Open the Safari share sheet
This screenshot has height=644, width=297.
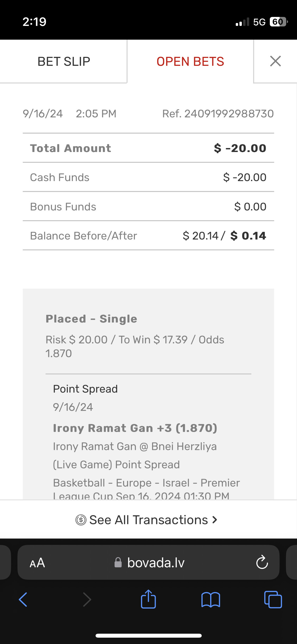coord(148,599)
